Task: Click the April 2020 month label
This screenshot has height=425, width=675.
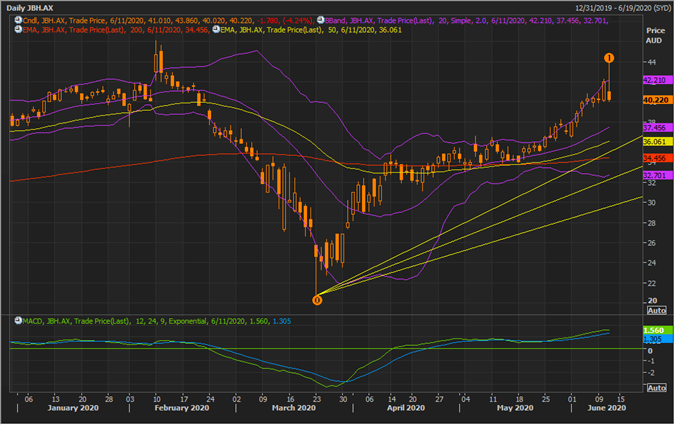Action: click(x=406, y=408)
